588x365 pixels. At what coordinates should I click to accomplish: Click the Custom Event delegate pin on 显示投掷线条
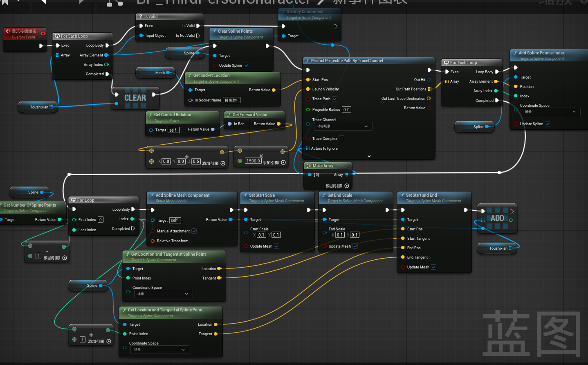43,34
